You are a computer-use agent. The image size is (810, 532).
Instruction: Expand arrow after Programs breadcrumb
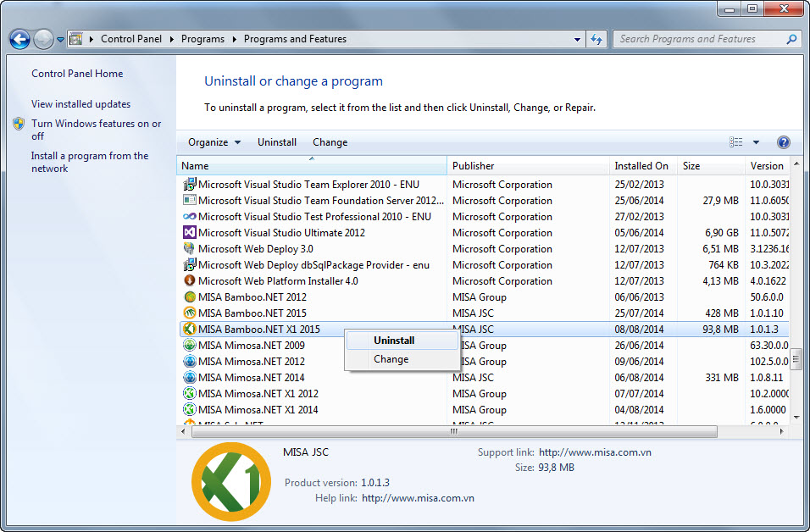coord(234,39)
